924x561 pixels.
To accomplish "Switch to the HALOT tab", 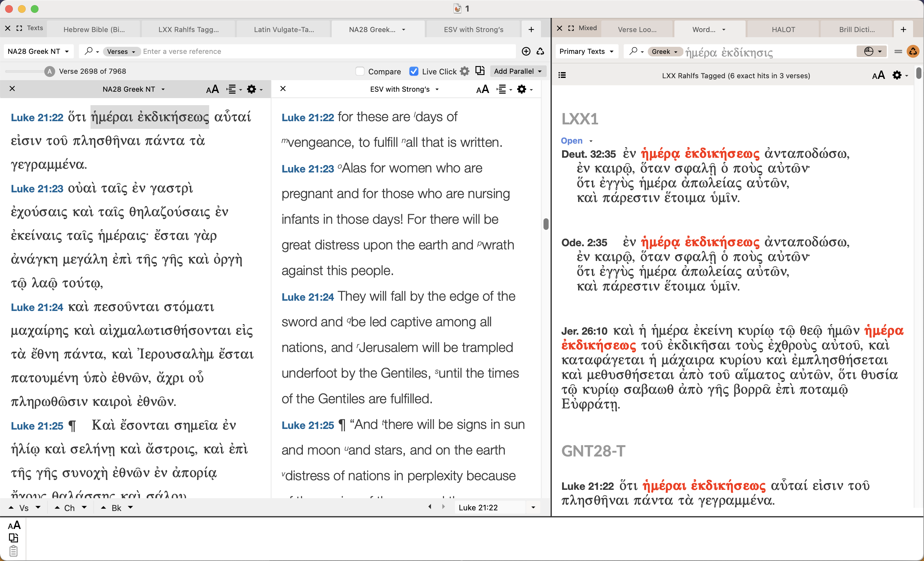I will [x=783, y=29].
